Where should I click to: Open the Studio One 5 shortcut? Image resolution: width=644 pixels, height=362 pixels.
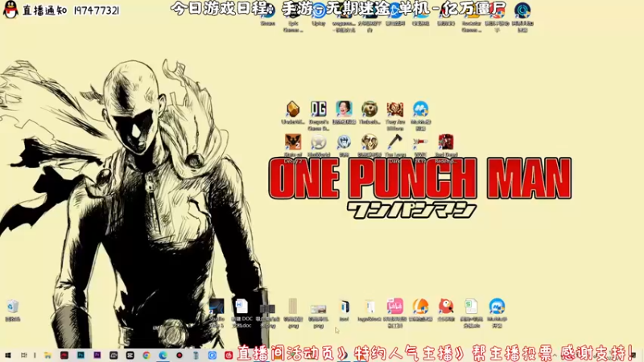tap(217, 313)
